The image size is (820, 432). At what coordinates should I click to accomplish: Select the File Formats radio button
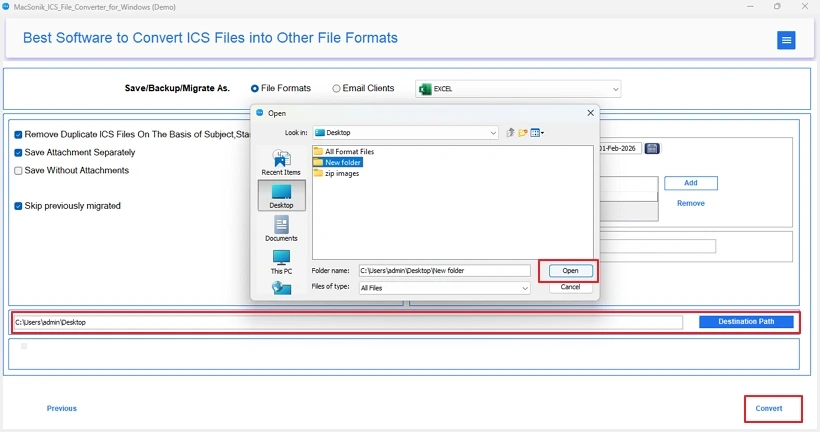point(255,88)
